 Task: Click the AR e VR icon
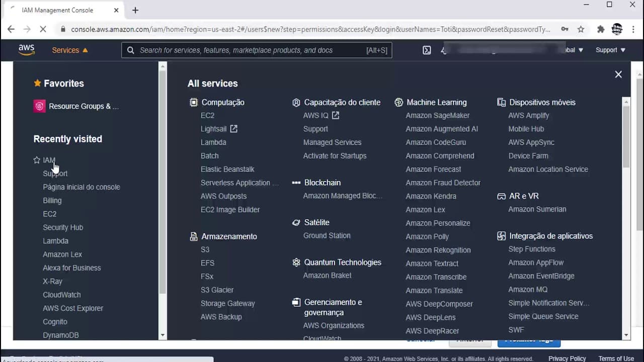pyautogui.click(x=501, y=196)
